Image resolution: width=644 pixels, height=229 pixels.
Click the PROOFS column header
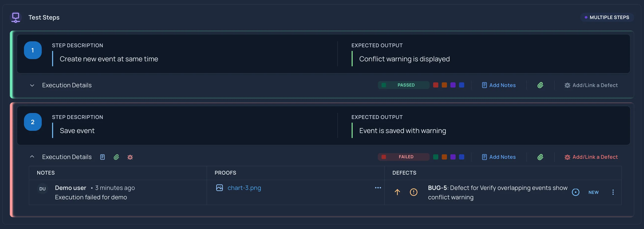tap(225, 173)
